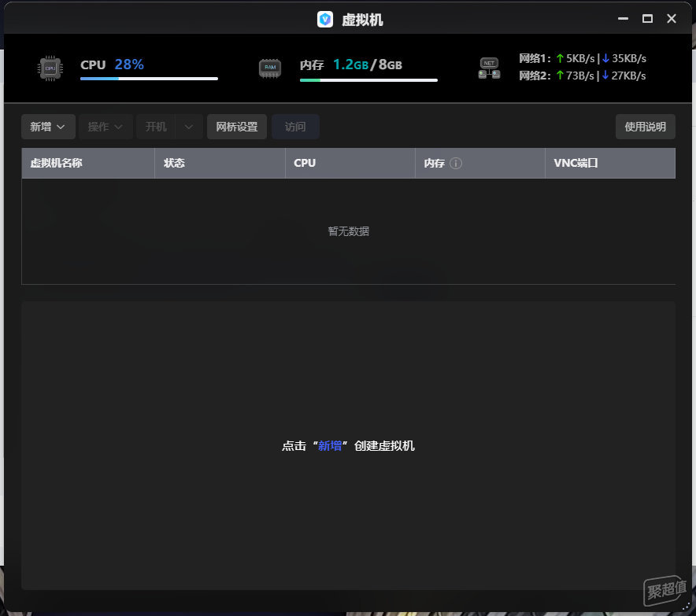
Task: Click the info icon beside 内存 column
Action: click(x=455, y=163)
